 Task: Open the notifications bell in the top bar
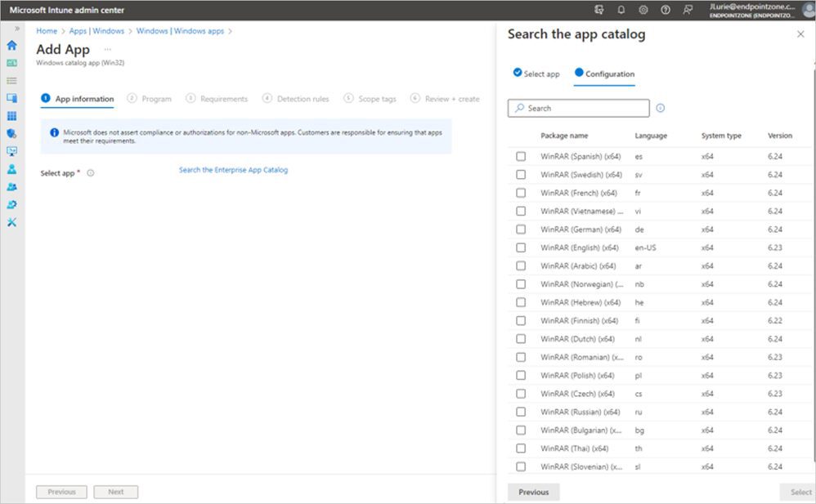(621, 10)
